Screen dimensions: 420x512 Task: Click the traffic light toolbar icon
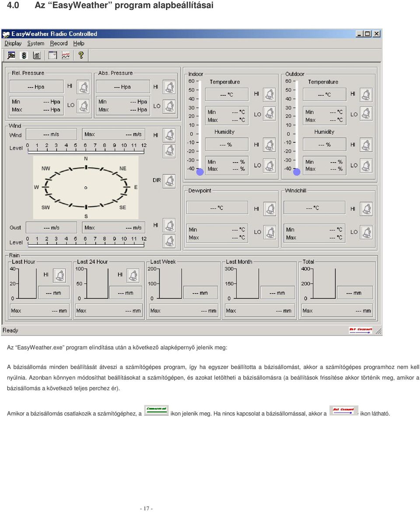click(24, 55)
